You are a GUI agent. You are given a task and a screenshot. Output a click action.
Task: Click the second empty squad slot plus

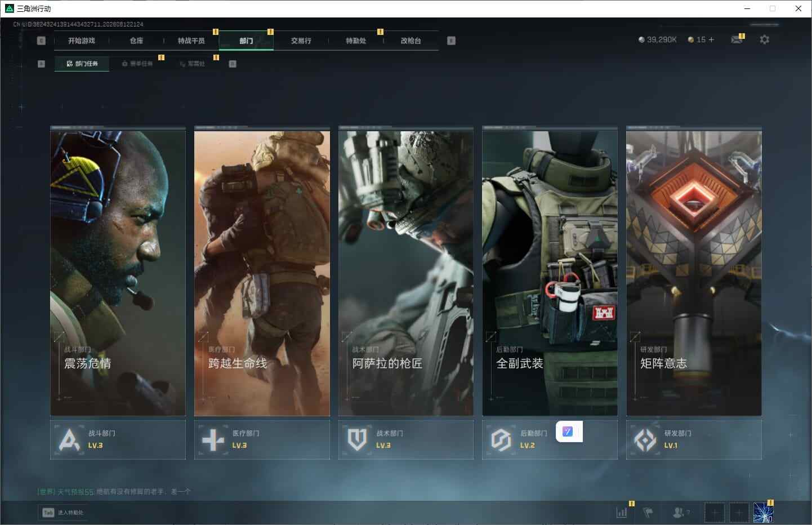739,513
